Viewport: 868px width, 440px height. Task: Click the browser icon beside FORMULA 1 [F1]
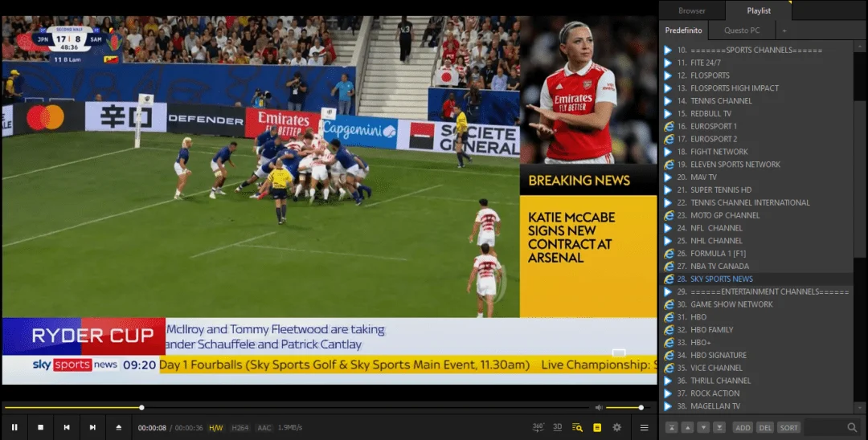(x=669, y=253)
